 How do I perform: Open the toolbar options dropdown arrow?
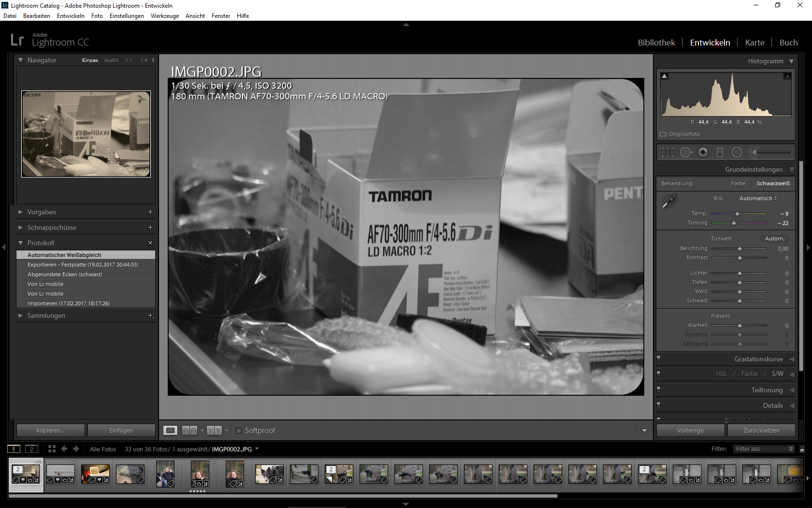tap(644, 431)
